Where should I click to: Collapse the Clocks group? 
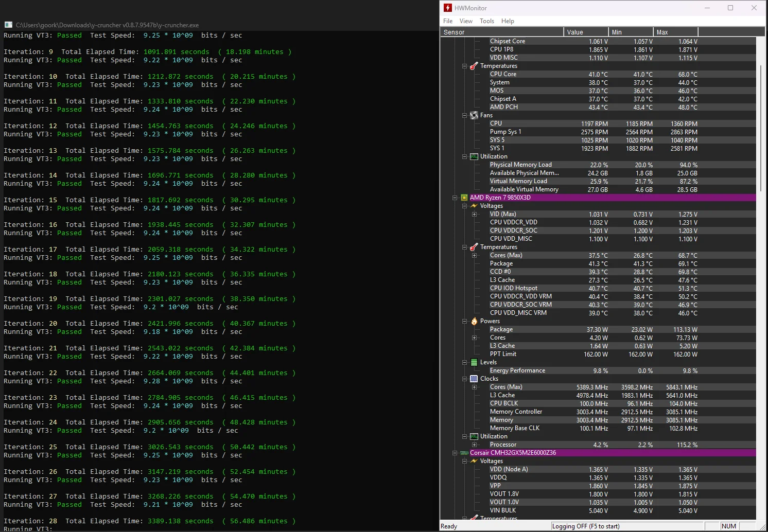pyautogui.click(x=464, y=379)
